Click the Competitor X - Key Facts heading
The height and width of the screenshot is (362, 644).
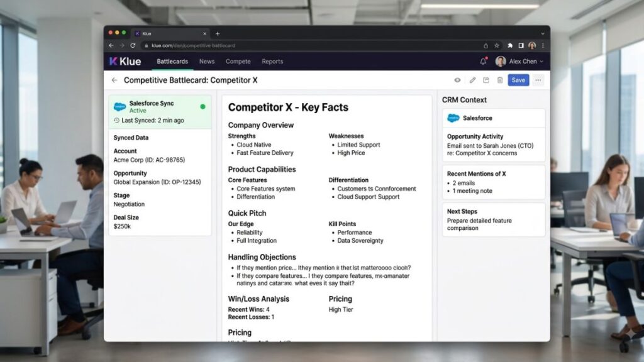288,107
